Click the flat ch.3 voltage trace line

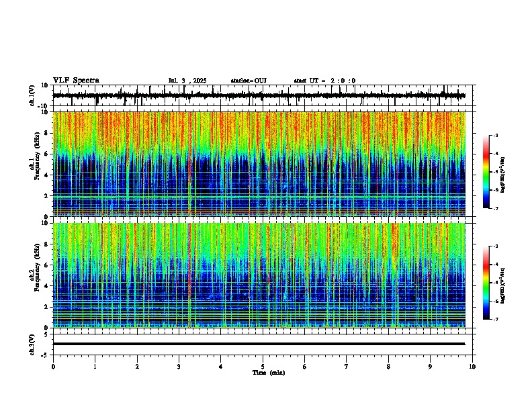tap(259, 344)
